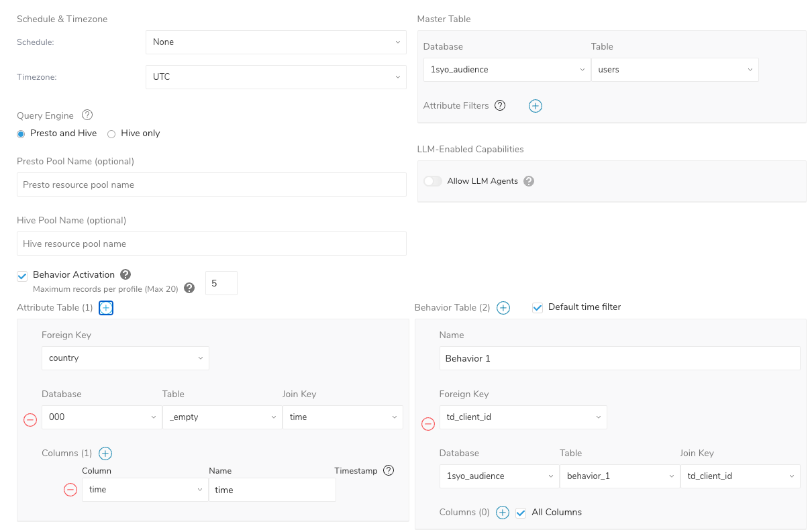Open the country Foreign Key dropdown
Viewport: 812px width, 532px height.
click(x=125, y=358)
